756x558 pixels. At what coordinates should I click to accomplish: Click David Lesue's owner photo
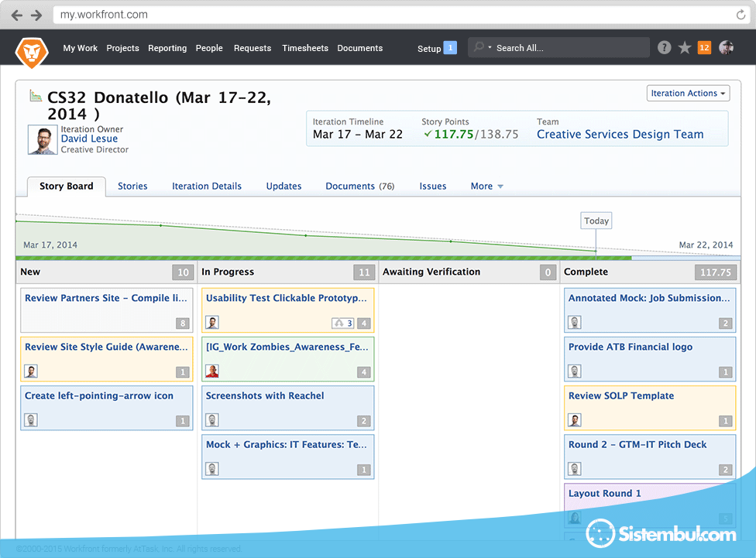(43, 140)
